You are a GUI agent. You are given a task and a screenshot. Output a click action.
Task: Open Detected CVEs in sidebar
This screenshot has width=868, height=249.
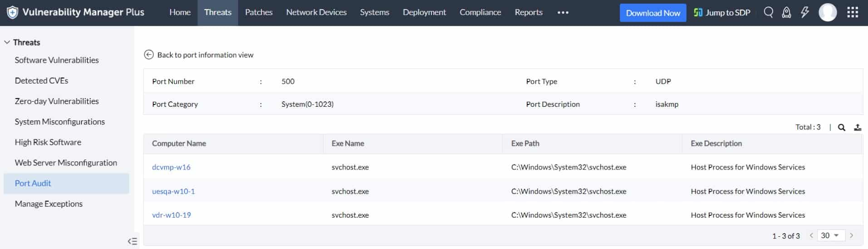click(41, 80)
